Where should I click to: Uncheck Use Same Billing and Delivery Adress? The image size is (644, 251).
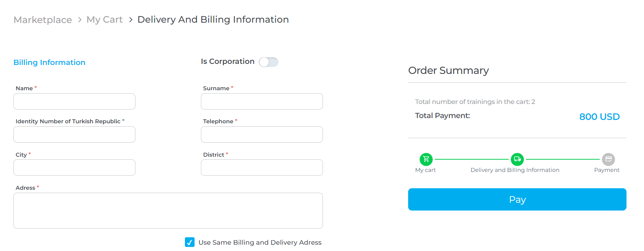(190, 242)
